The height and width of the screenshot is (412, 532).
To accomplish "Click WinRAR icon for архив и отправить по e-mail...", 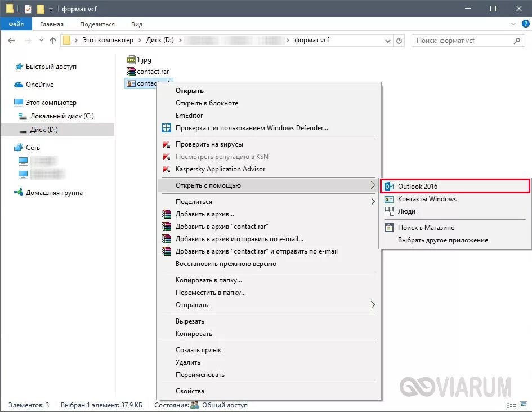I will (x=167, y=239).
